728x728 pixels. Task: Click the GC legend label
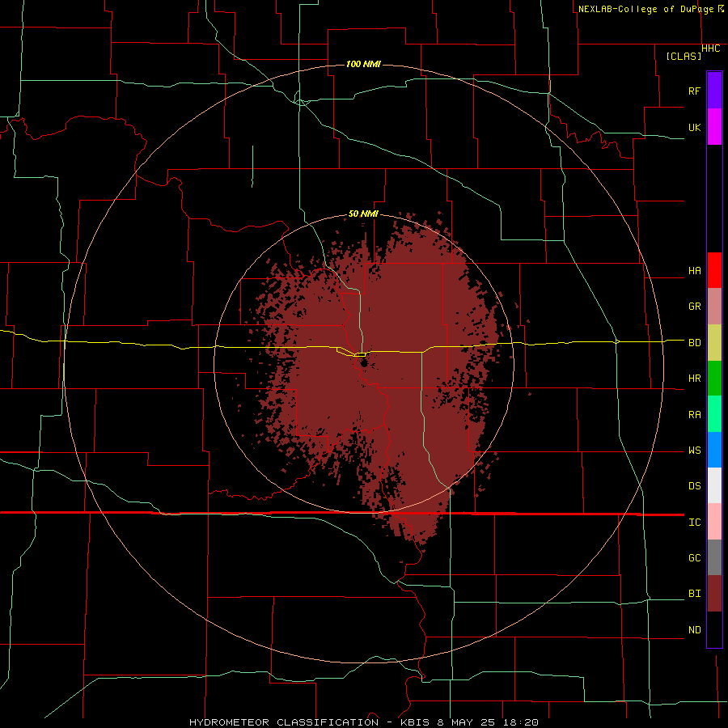coord(694,558)
